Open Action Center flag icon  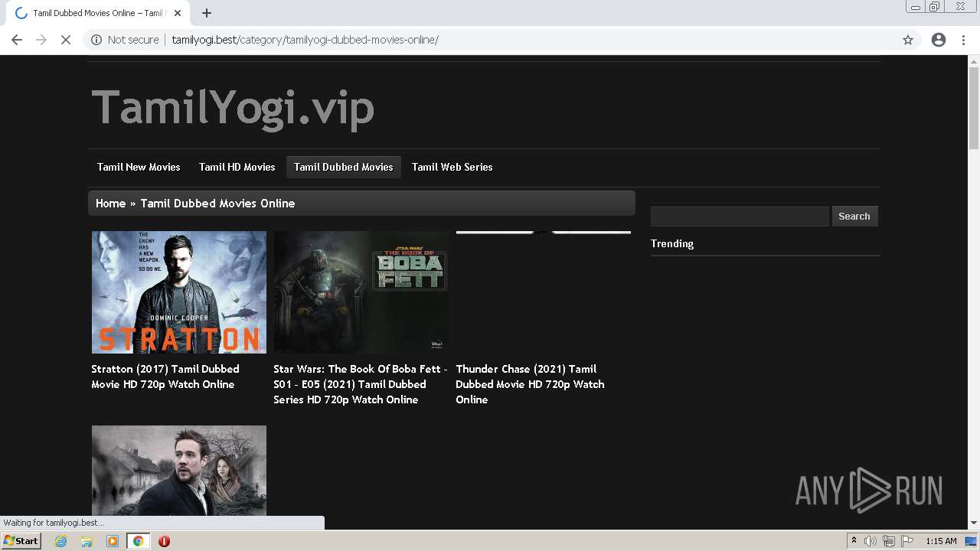(x=907, y=541)
